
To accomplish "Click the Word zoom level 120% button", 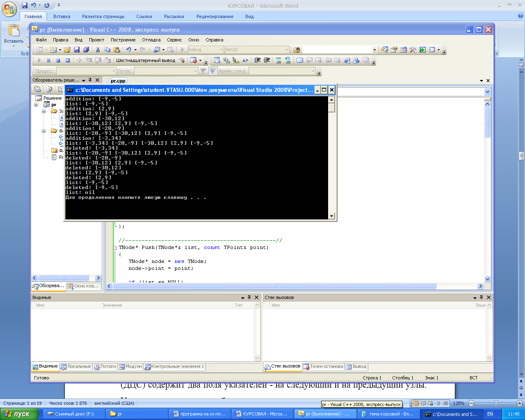I will tap(459, 403).
